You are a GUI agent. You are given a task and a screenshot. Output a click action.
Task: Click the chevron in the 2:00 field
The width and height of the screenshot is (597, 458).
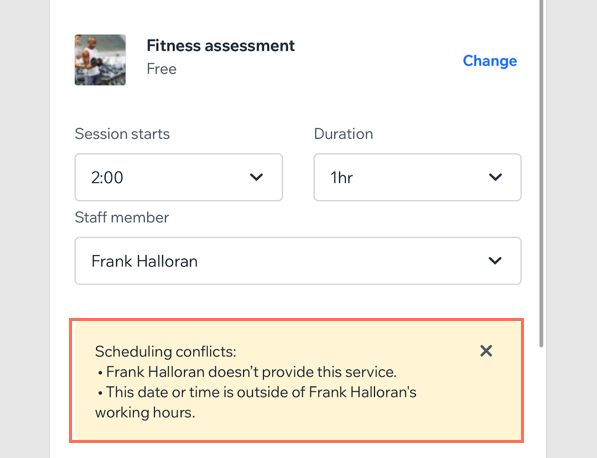[256, 177]
